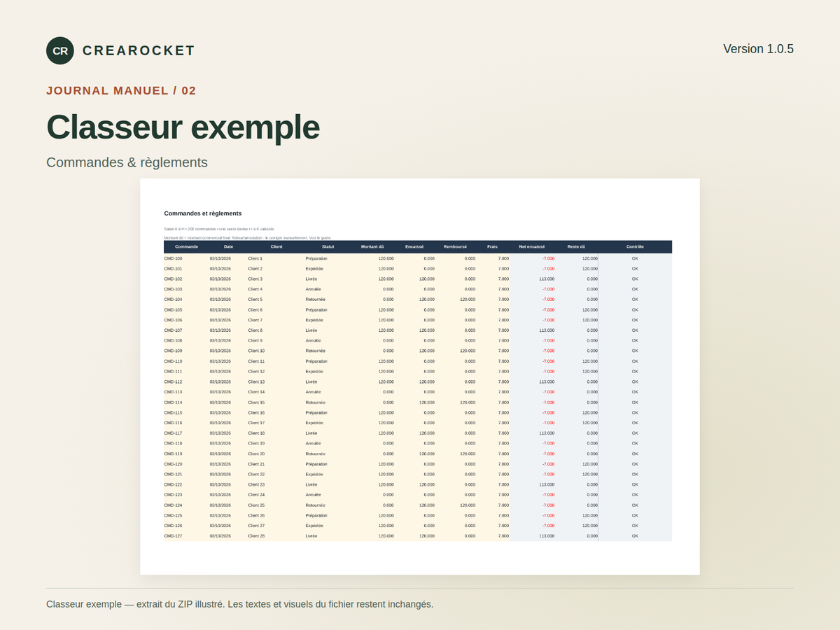Click the Date column header

(229, 246)
